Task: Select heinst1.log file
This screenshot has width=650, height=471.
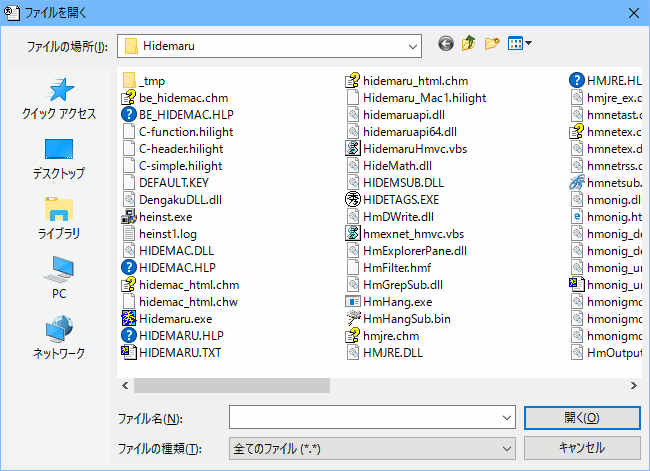Action: [x=160, y=233]
